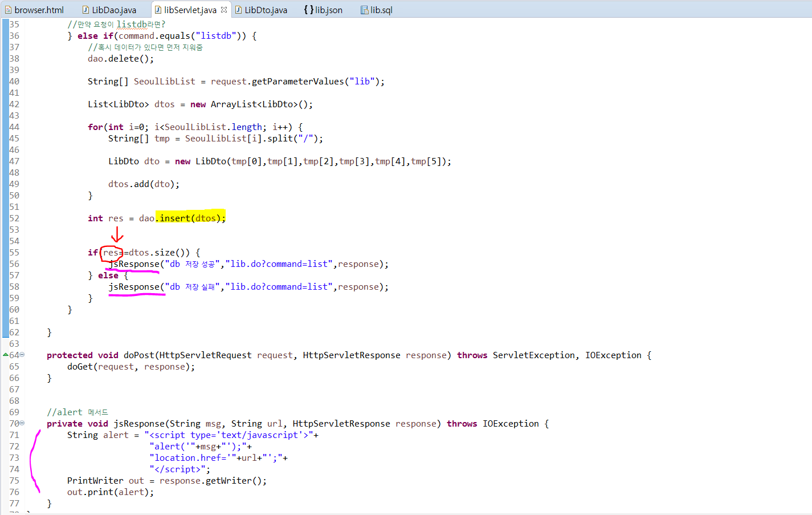The height and width of the screenshot is (515, 812).
Task: Collapse the jsResponse method at line 70
Action: point(22,423)
